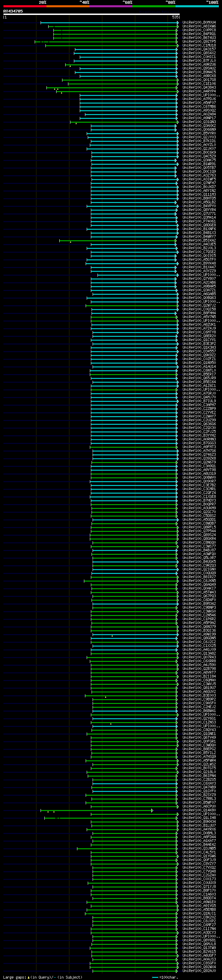Select the UniRef100_Q9SAU2 label
222x980 pixels.
tap(199, 68)
